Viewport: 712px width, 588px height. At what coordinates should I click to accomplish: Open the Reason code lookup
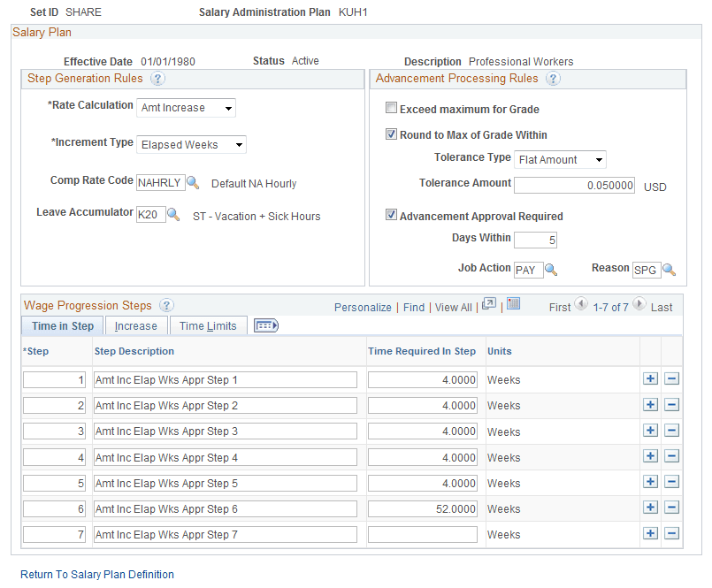click(670, 270)
